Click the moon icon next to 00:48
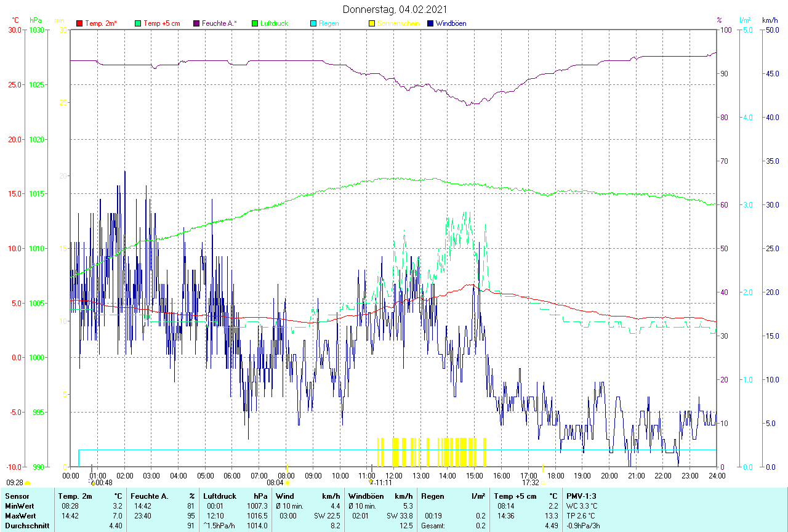This screenshot has height=532, width=788. (93, 483)
